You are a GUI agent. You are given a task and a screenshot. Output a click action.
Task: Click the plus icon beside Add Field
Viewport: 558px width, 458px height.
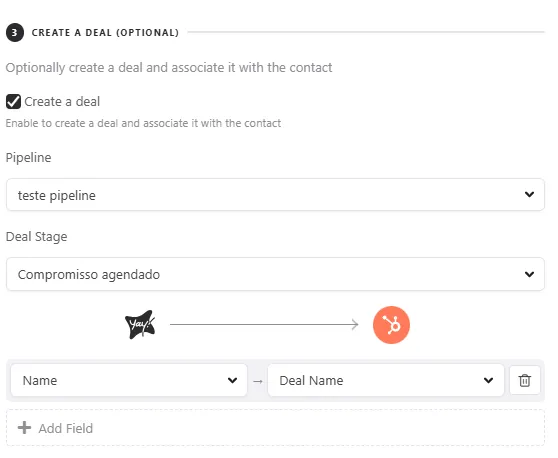[24, 427]
